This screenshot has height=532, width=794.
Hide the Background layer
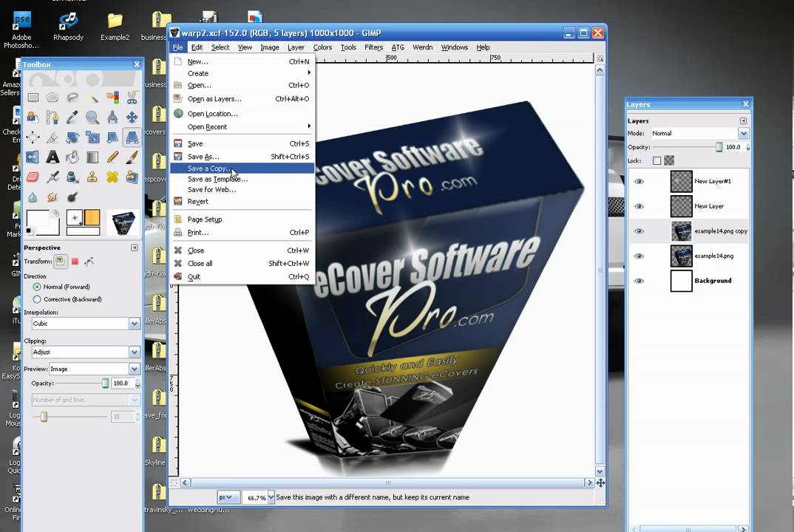pyautogui.click(x=639, y=281)
